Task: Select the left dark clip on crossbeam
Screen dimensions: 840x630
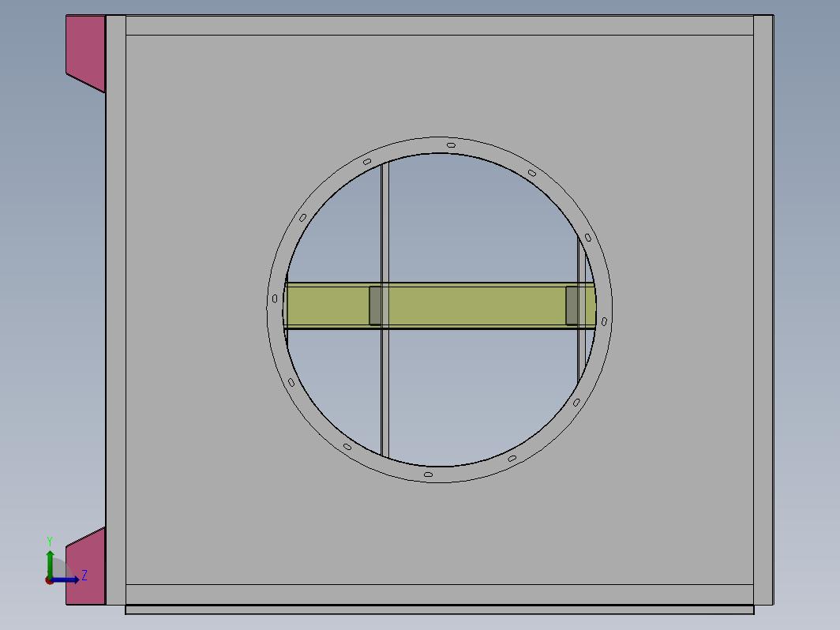Action: tap(375, 306)
